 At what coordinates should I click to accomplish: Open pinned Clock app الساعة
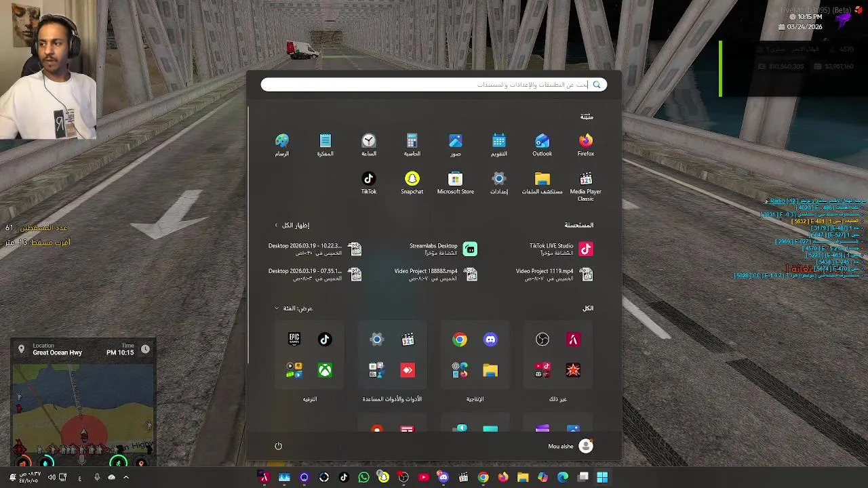point(368,145)
